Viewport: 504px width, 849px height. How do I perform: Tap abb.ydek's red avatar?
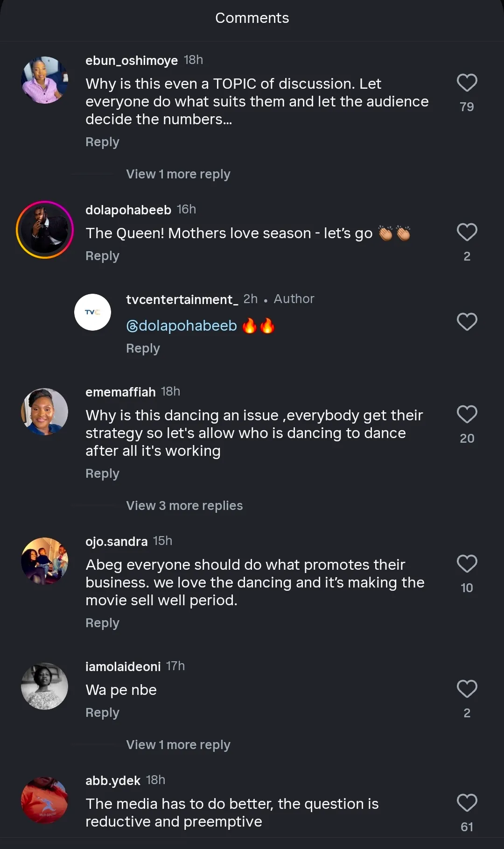[45, 800]
